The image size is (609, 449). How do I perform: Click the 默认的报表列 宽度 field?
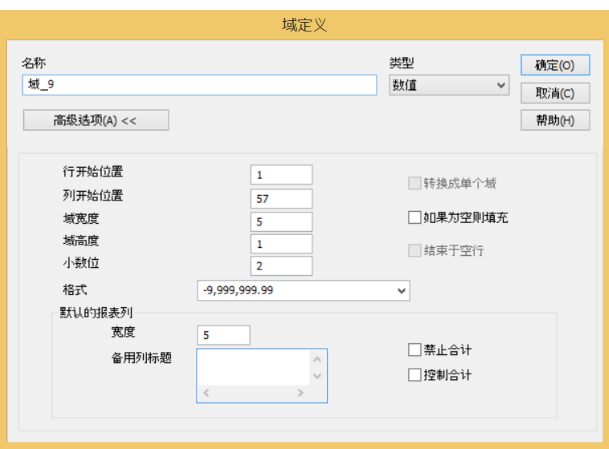pyautogui.click(x=224, y=335)
